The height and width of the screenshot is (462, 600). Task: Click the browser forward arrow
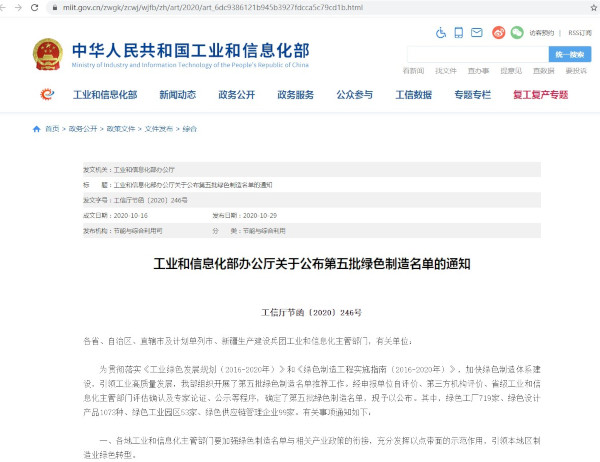coord(18,7)
